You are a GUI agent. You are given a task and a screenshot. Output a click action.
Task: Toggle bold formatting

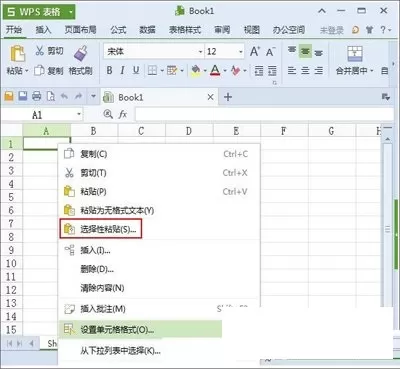tap(109, 70)
